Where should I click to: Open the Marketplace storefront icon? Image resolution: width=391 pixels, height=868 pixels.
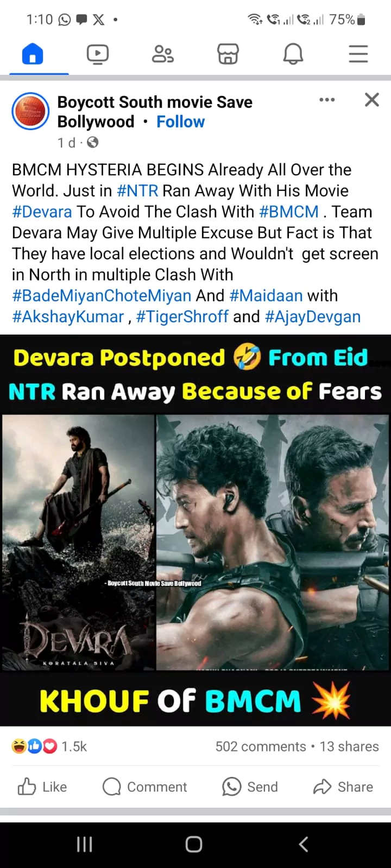[x=228, y=54]
